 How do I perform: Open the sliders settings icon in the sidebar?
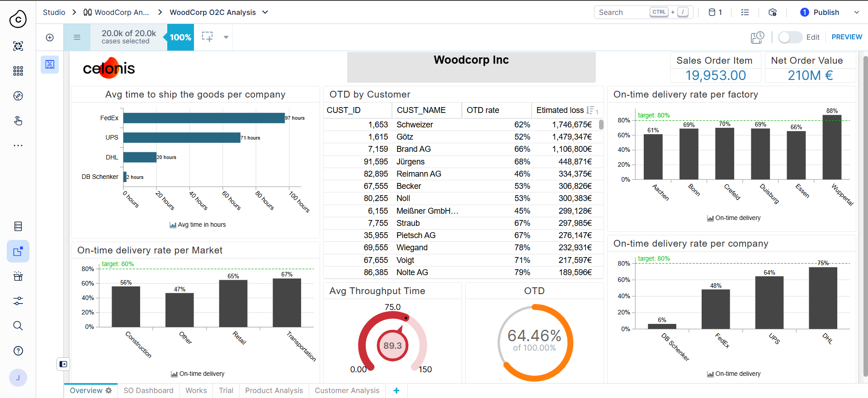coord(18,301)
